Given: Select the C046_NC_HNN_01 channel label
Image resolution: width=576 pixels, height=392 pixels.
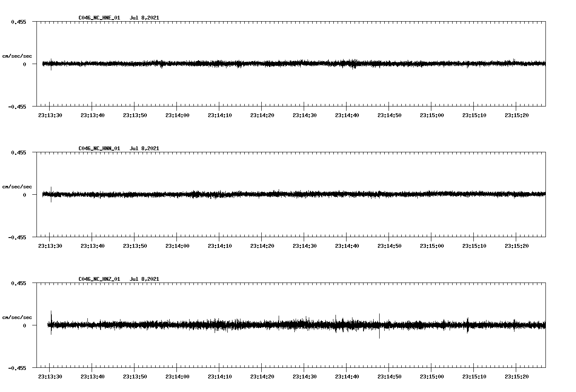Looking at the screenshot, I should pyautogui.click(x=99, y=148).
